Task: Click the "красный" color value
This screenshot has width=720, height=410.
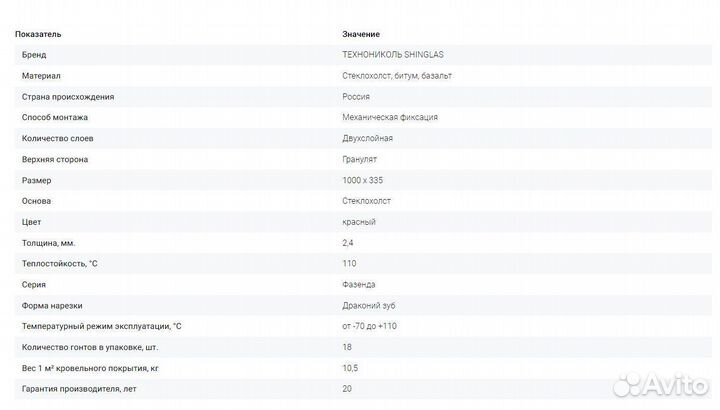Action: pyautogui.click(x=359, y=222)
